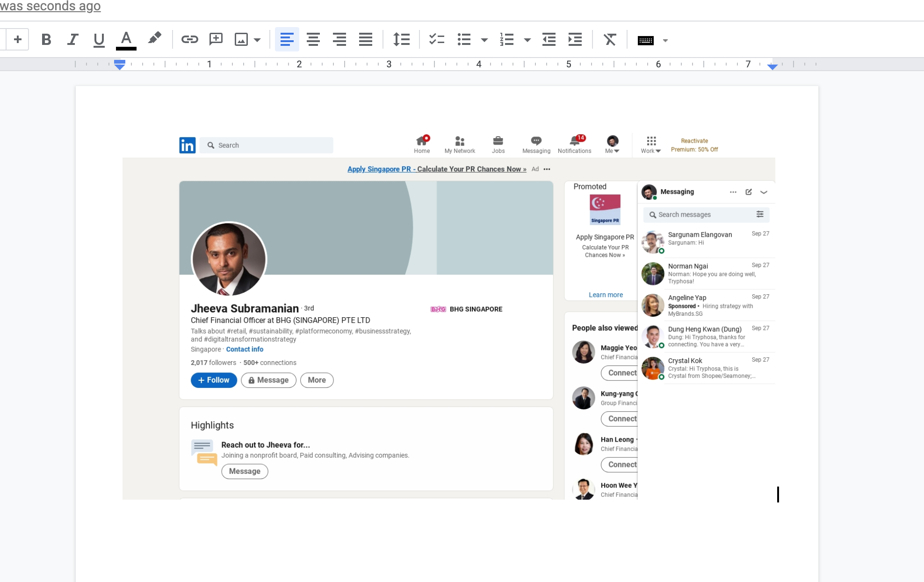Increase font size with plus button
924x582 pixels.
17,39
